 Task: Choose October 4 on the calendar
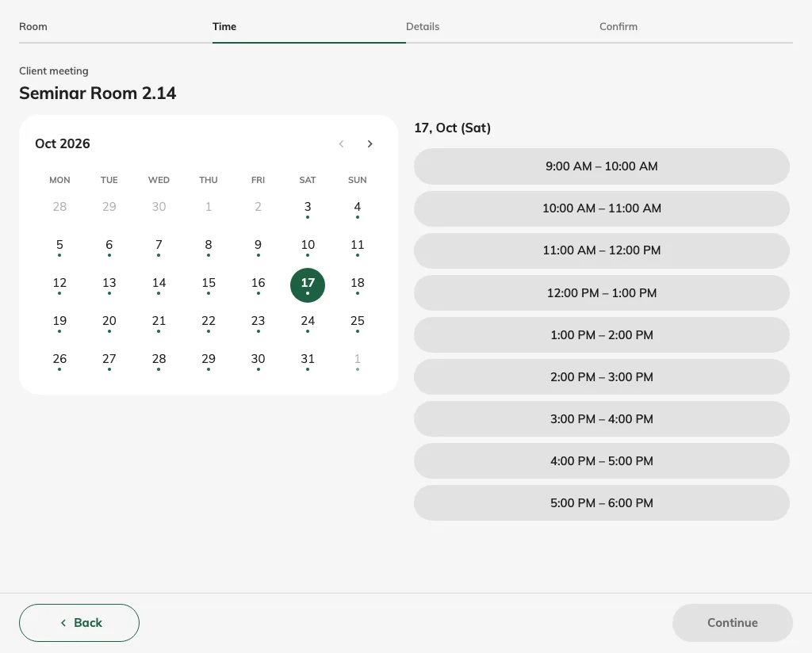358,209
